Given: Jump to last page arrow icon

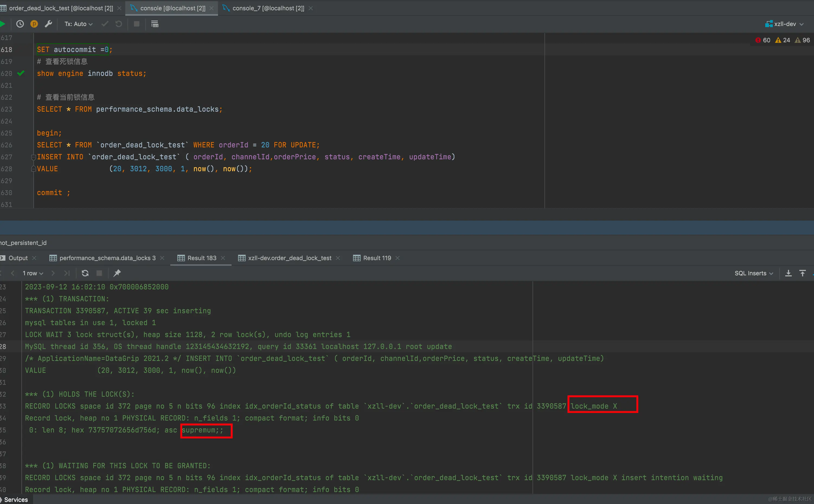Looking at the screenshot, I should tap(67, 273).
